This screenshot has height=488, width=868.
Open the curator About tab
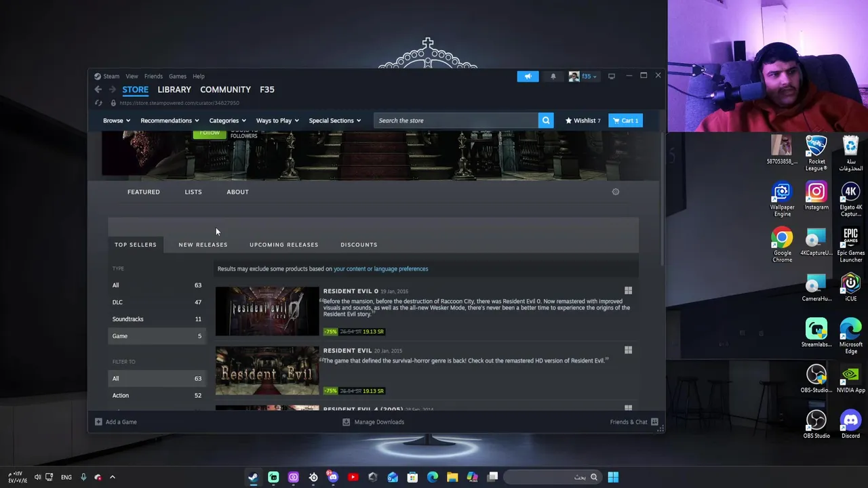point(237,192)
